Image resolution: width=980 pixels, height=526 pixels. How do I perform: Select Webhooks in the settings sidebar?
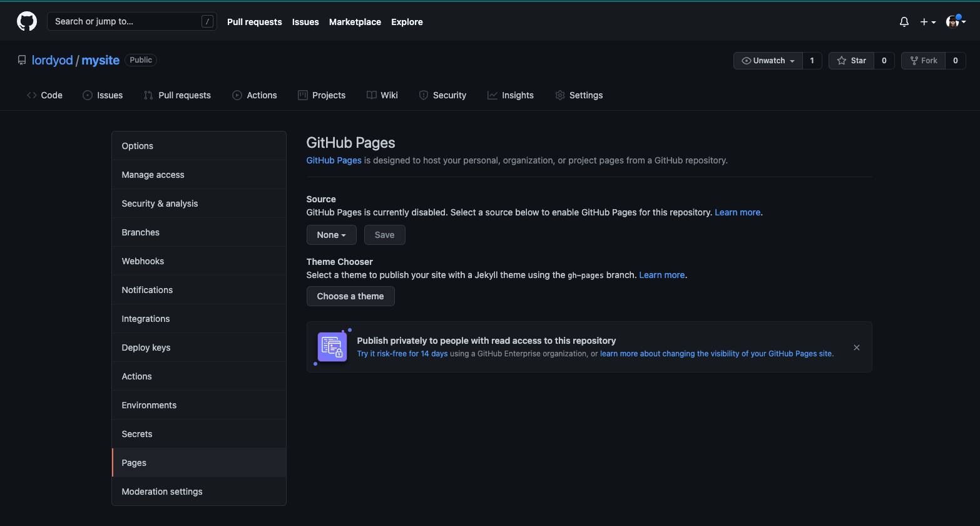click(143, 260)
